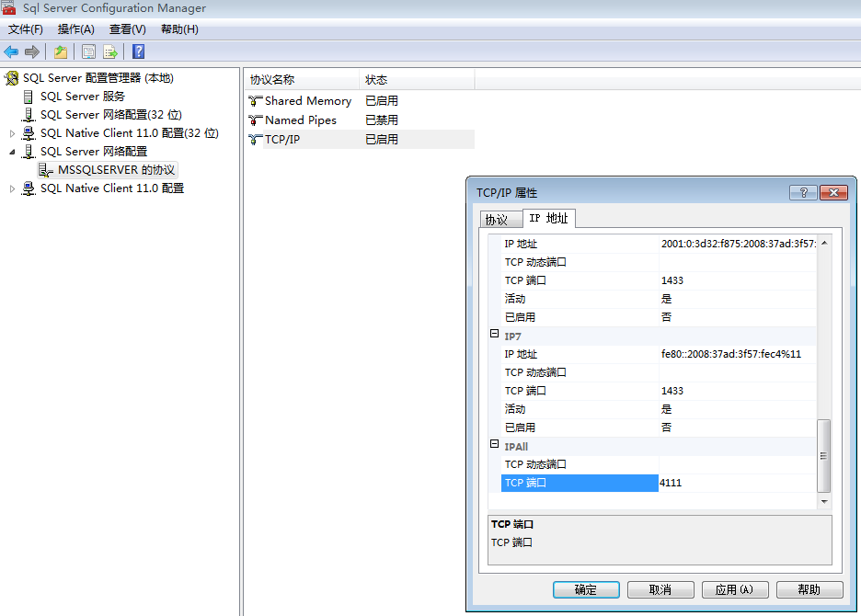Click the blue Help toolbar icon
The image size is (861, 616).
[138, 51]
